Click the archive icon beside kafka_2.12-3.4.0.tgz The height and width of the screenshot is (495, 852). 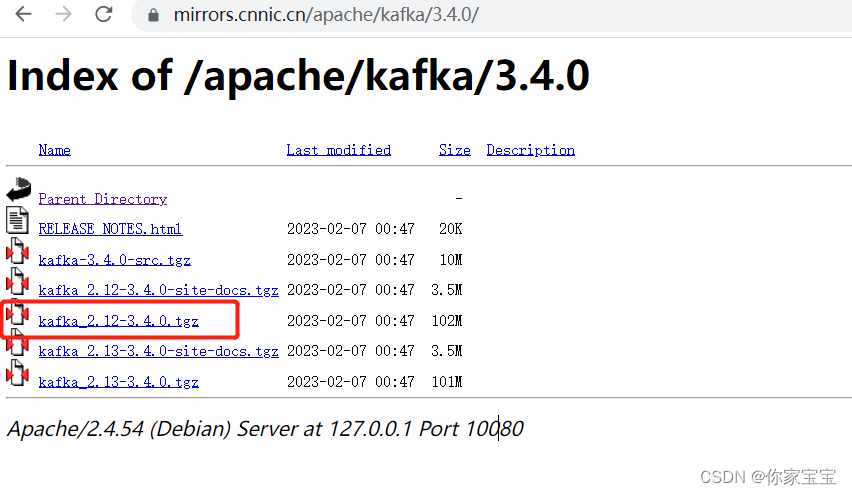pos(17,313)
